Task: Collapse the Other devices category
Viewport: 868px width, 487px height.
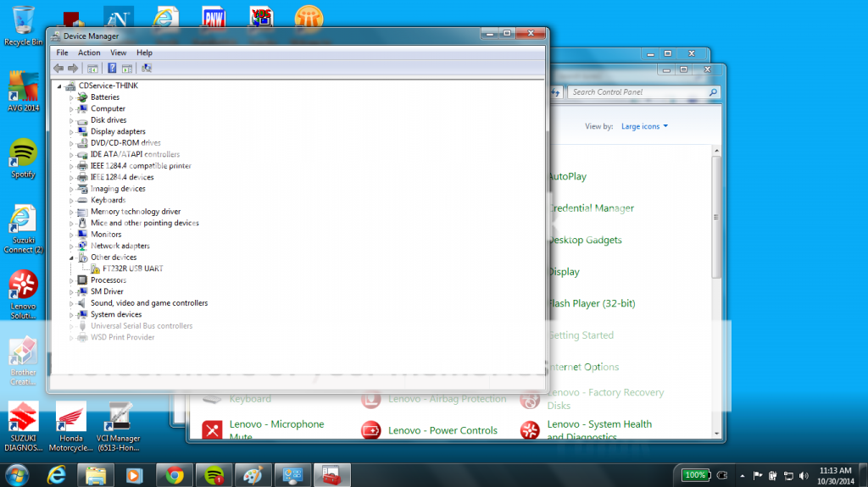Action: click(72, 257)
